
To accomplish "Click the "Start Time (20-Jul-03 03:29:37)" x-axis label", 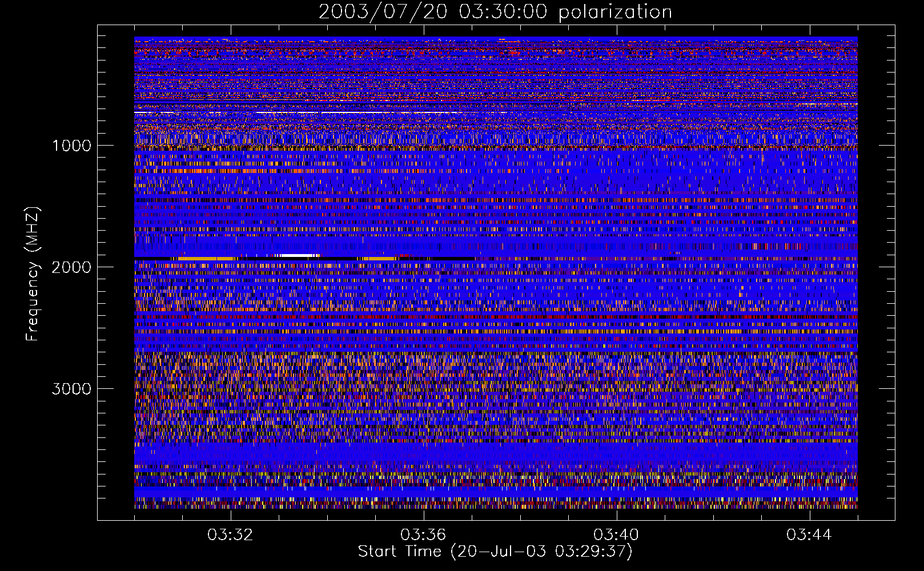I will pyautogui.click(x=495, y=552).
